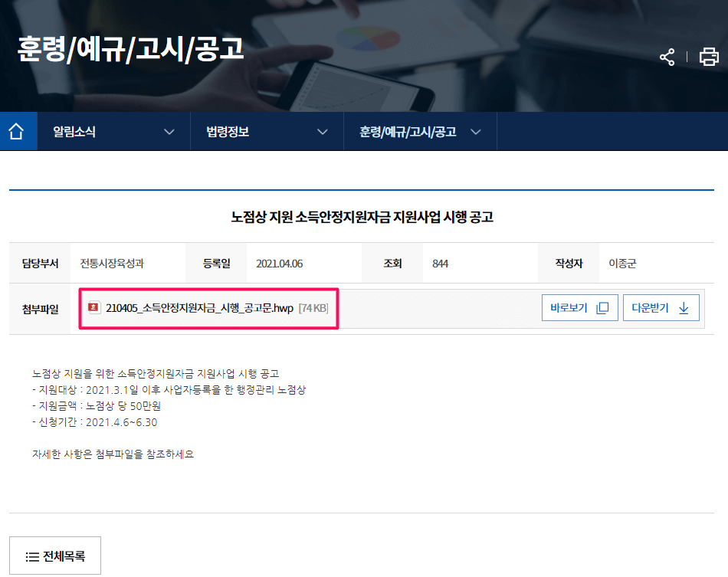The width and height of the screenshot is (728, 577).
Task: Click the highlighted attachment filename area
Action: tap(208, 308)
